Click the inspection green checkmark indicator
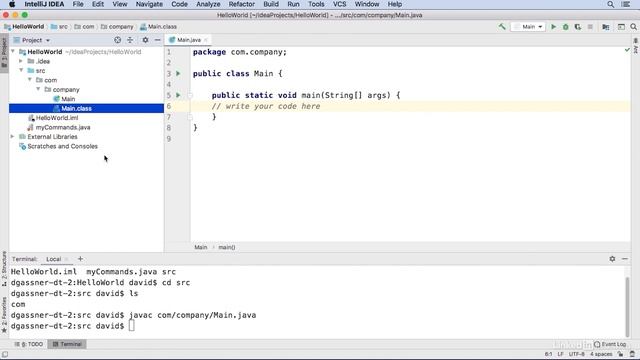 point(627,50)
